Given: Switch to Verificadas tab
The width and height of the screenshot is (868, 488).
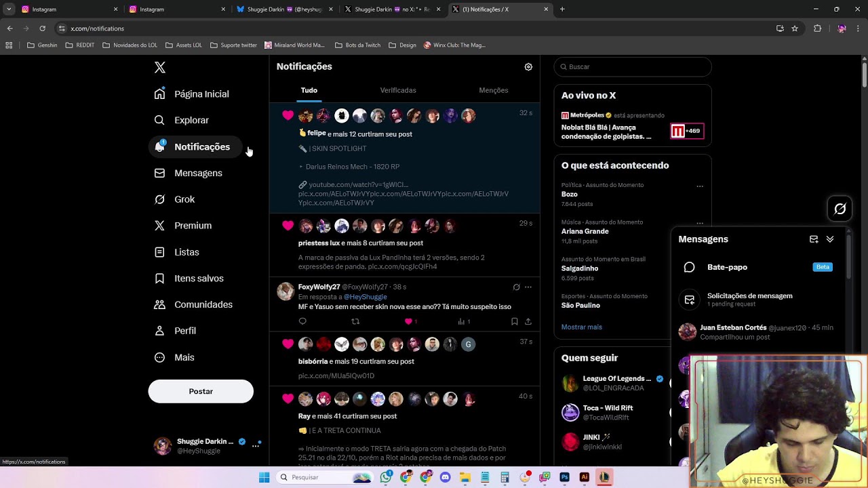Looking at the screenshot, I should [398, 90].
